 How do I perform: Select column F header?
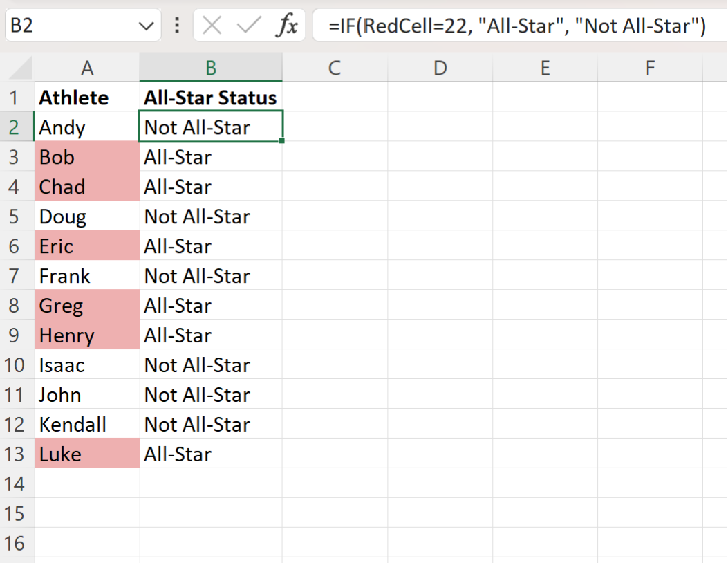point(650,67)
